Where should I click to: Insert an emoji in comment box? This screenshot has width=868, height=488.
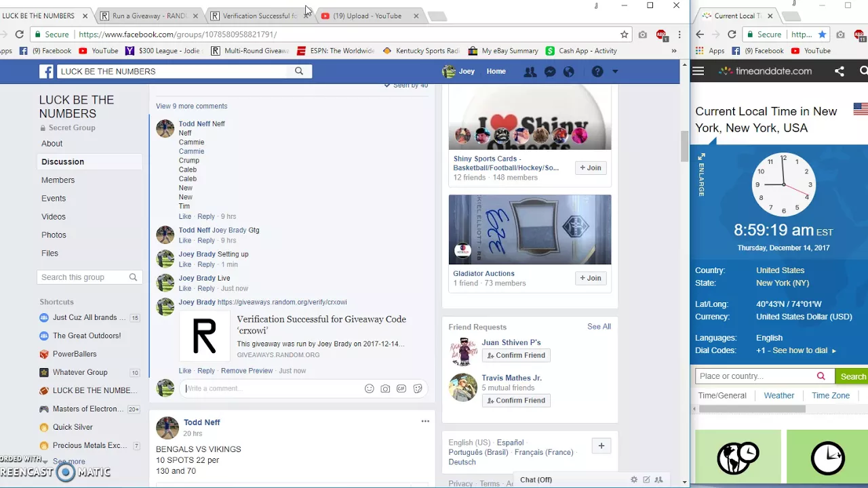tap(369, 388)
